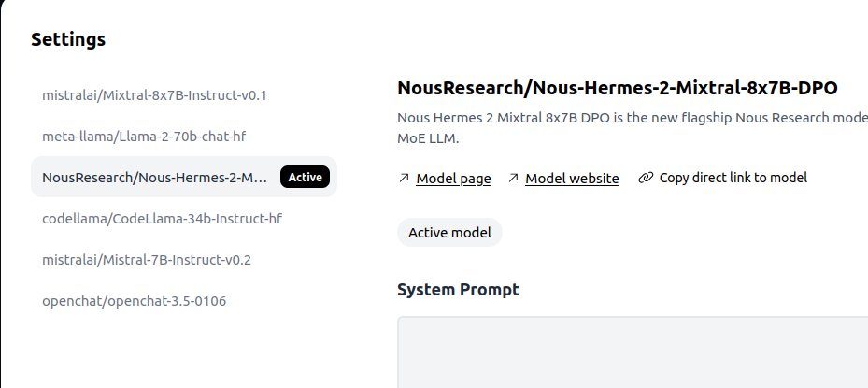868x388 pixels.
Task: Open the Model website link
Action: pyautogui.click(x=572, y=179)
